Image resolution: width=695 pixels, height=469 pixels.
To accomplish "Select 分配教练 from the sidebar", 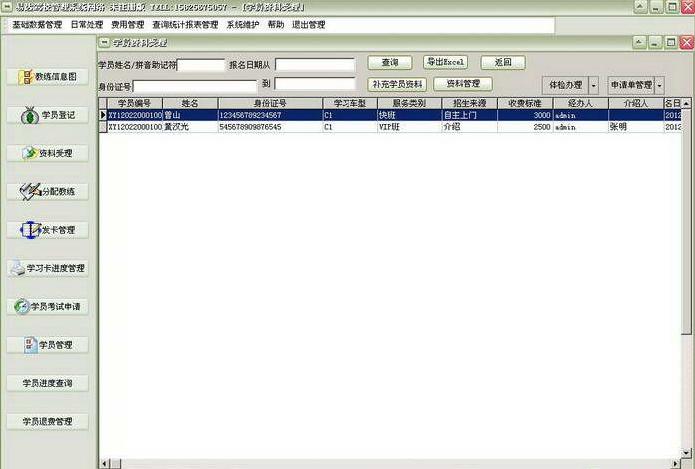I will click(x=48, y=191).
